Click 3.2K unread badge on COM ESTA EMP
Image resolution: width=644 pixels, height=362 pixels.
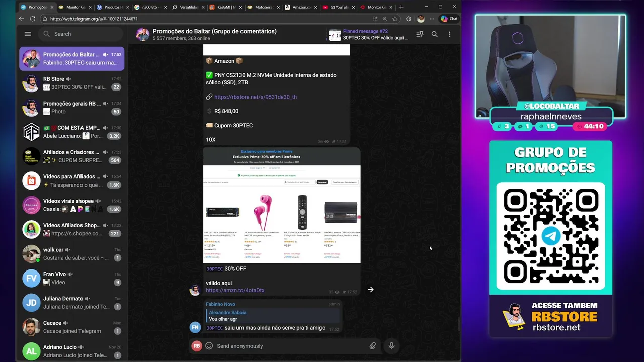click(x=114, y=136)
